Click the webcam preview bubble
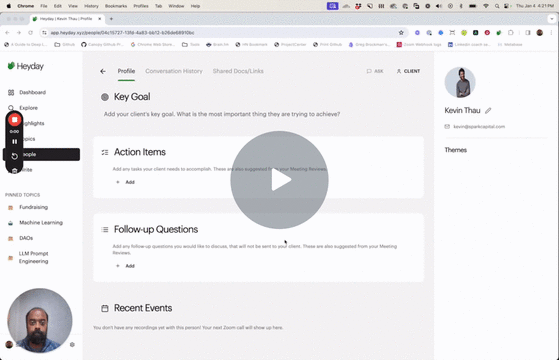The image size is (559, 360). click(40, 320)
